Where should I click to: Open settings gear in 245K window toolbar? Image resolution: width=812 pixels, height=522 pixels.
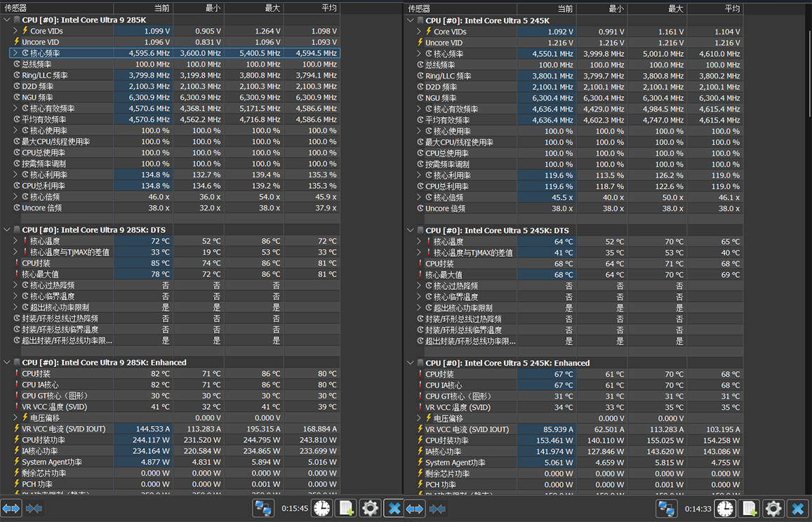click(773, 509)
